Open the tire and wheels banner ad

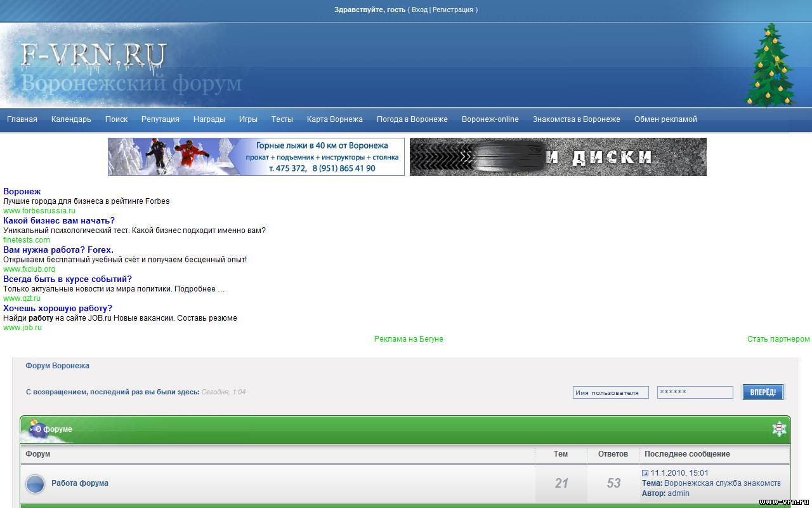tap(558, 157)
